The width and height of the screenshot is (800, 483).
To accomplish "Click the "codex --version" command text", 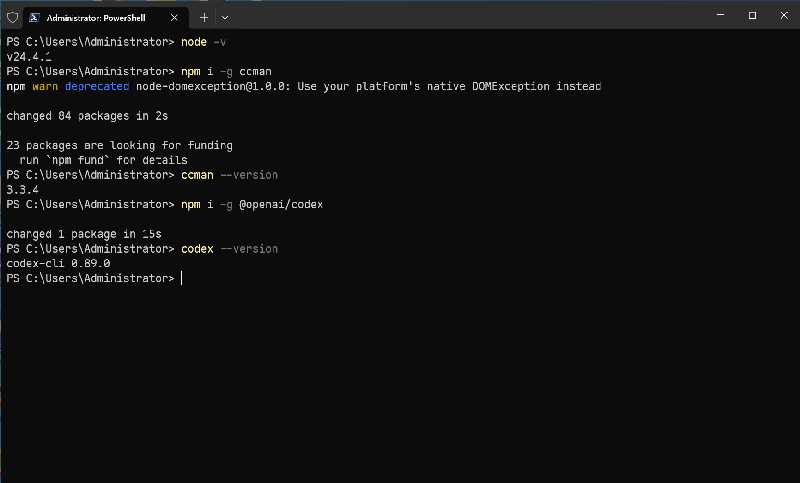I will pyautogui.click(x=230, y=248).
